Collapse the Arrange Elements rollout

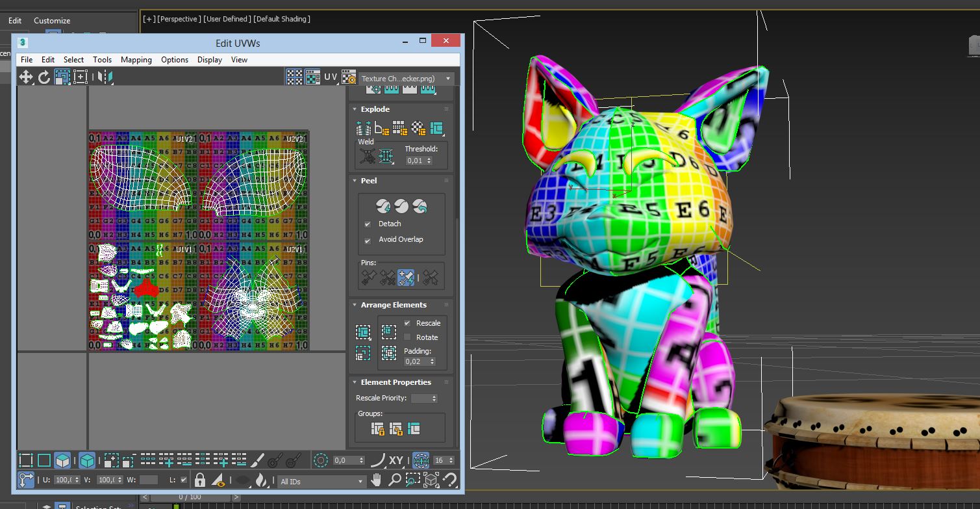[x=394, y=305]
